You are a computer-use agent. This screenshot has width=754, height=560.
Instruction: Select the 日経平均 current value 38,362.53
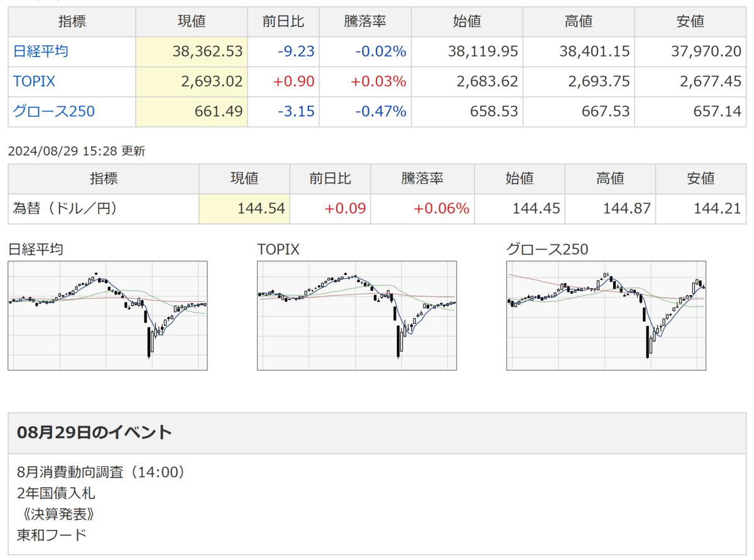click(207, 51)
